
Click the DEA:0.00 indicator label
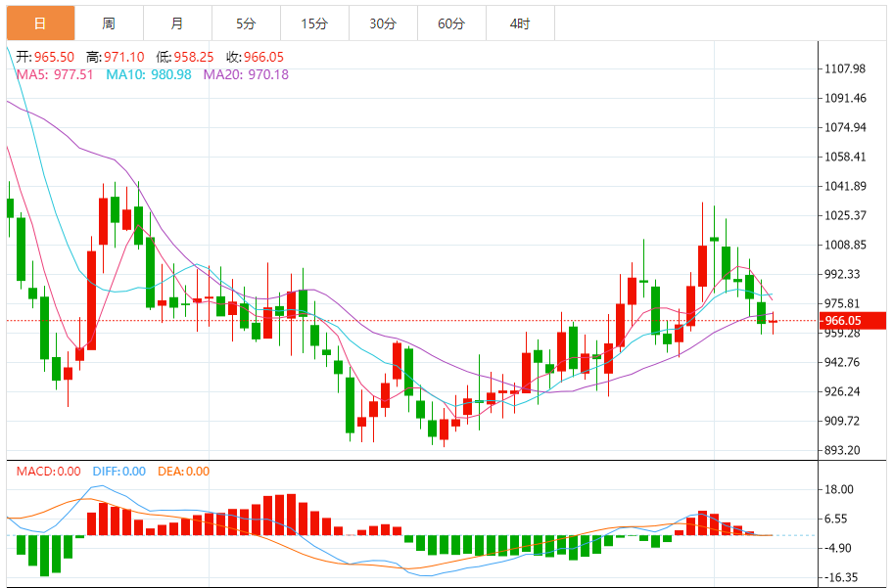[x=183, y=472]
